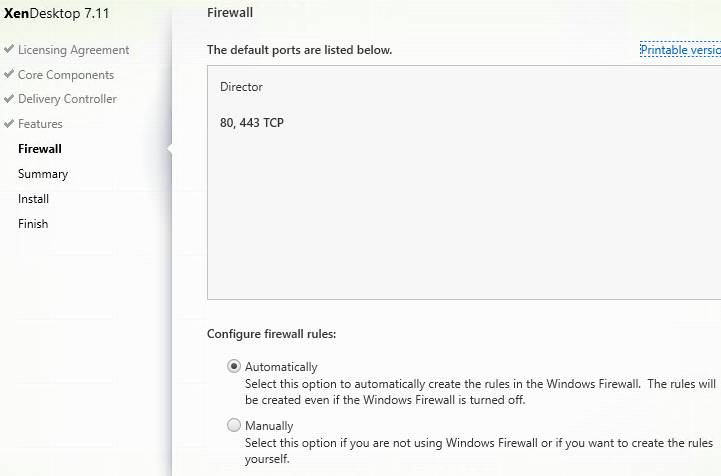The width and height of the screenshot is (721, 476).
Task: Click the Director entry in ports list
Action: 241,87
